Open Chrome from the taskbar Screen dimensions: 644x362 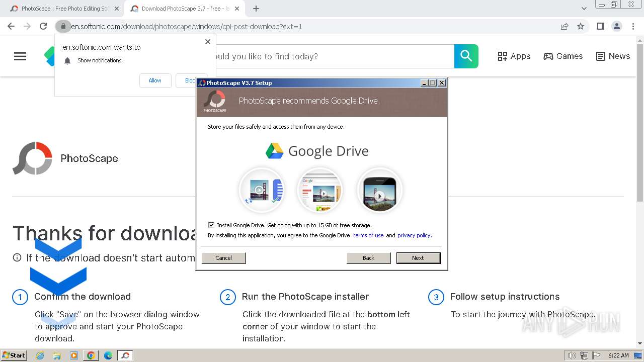point(91,355)
